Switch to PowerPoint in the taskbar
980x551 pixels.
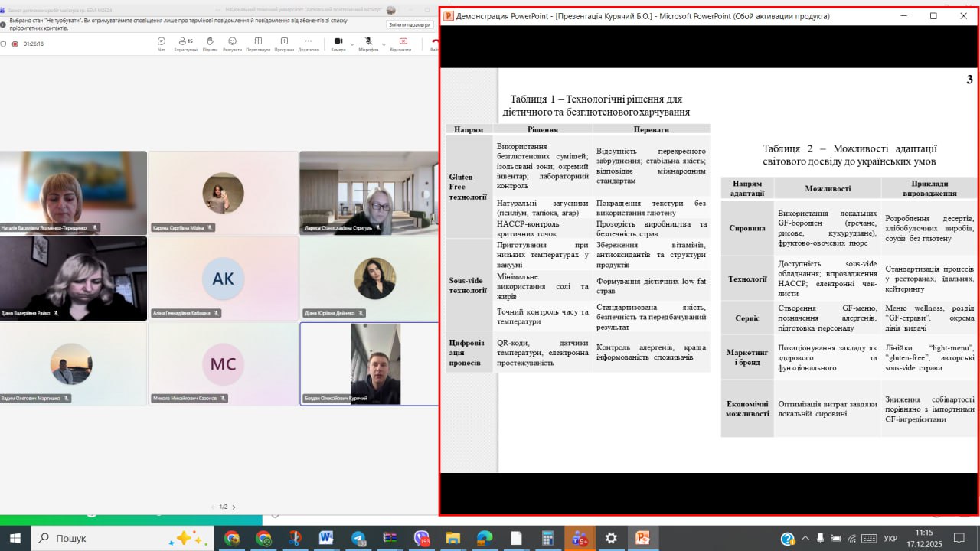coord(642,538)
